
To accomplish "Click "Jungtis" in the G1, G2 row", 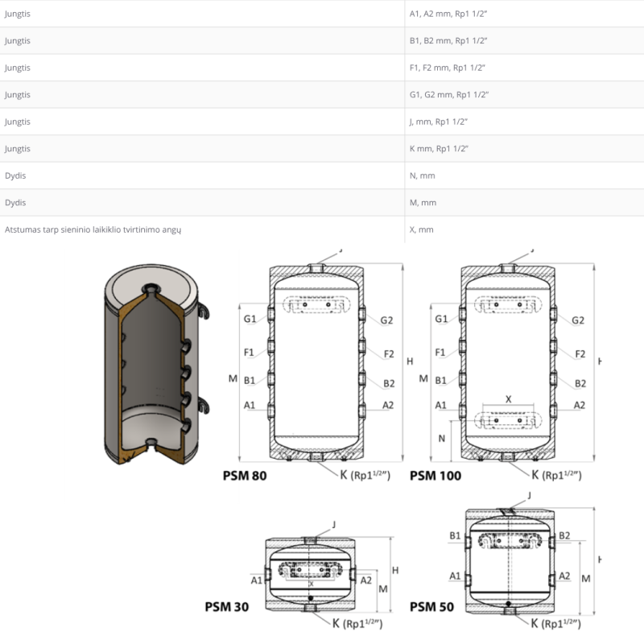I will [x=17, y=94].
